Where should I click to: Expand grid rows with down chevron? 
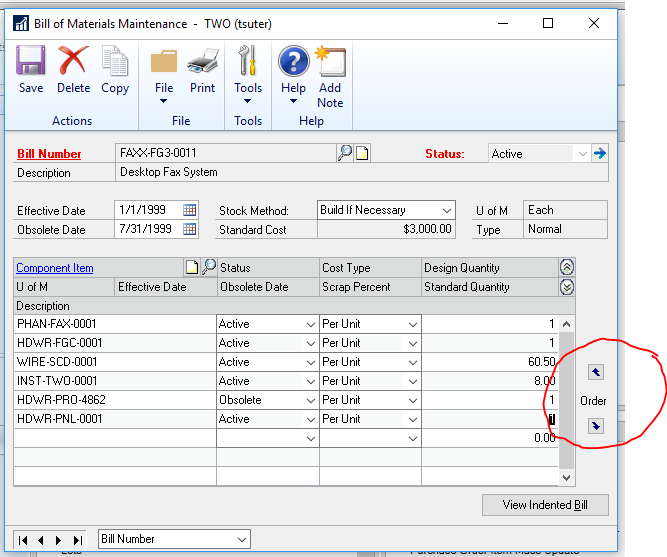[567, 287]
